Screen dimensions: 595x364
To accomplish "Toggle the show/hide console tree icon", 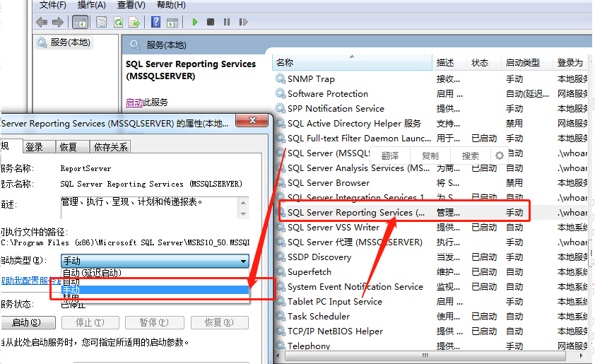I will click(80, 22).
